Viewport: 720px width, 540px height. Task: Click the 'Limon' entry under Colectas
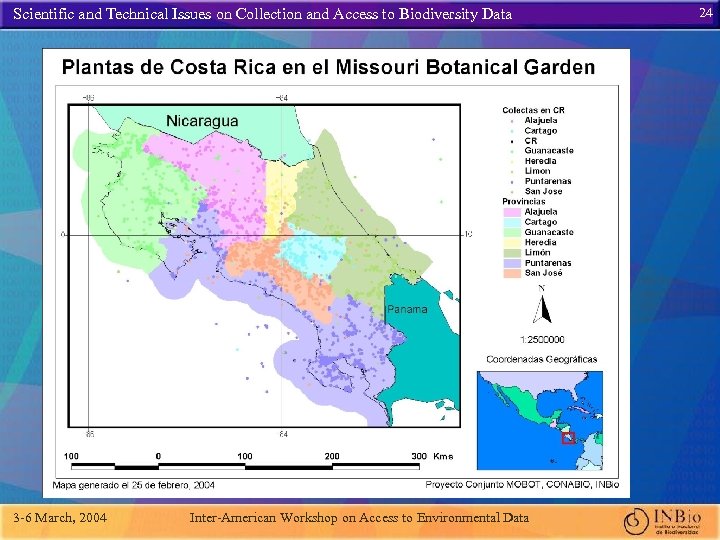[x=537, y=171]
